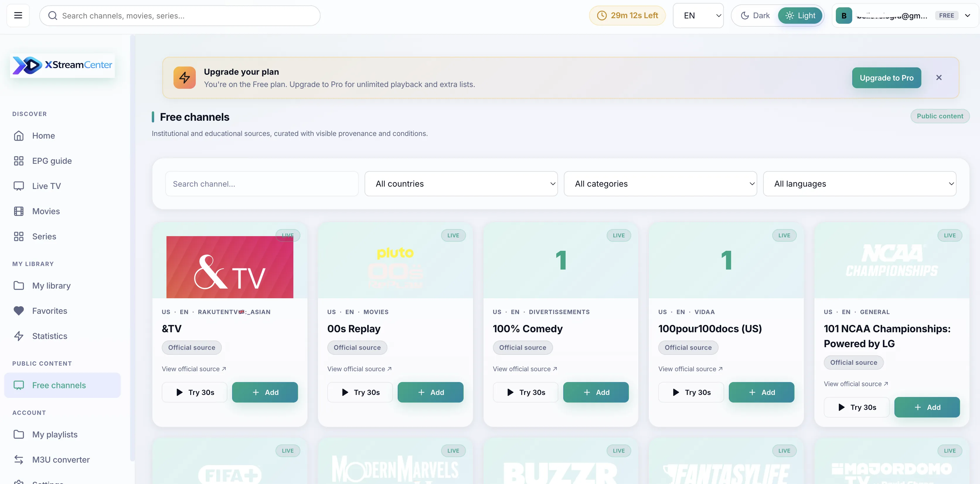
Task: Click the clock icon in the time-left badge
Action: point(602,16)
